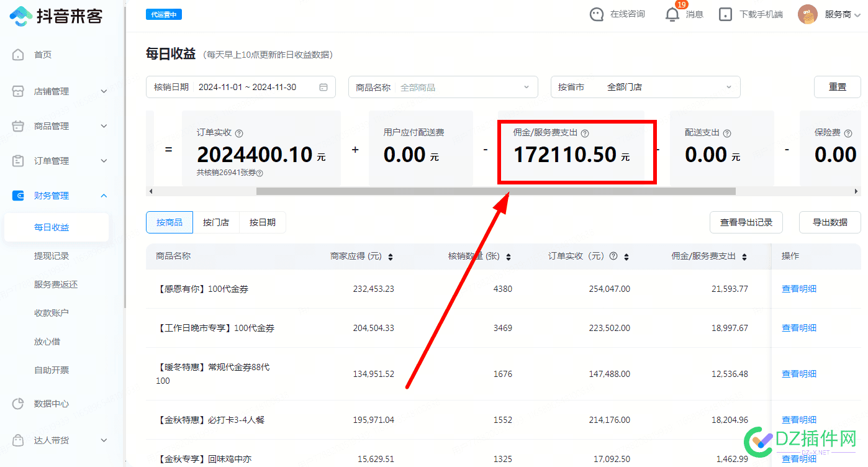Click the calendar icon in date range field
The height and width of the screenshot is (467, 868).
[323, 88]
